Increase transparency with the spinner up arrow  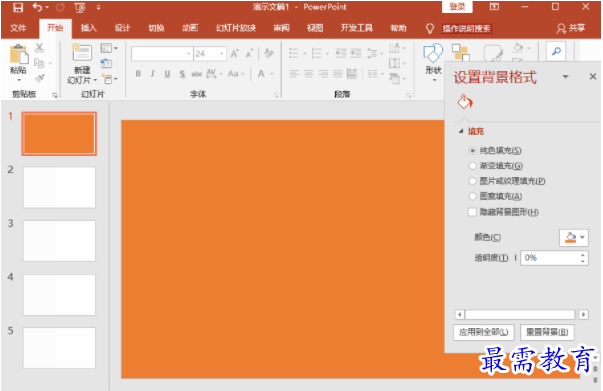583,255
